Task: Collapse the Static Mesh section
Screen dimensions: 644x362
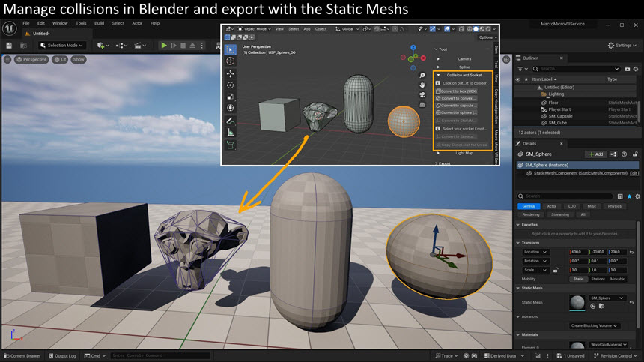Action: point(518,288)
